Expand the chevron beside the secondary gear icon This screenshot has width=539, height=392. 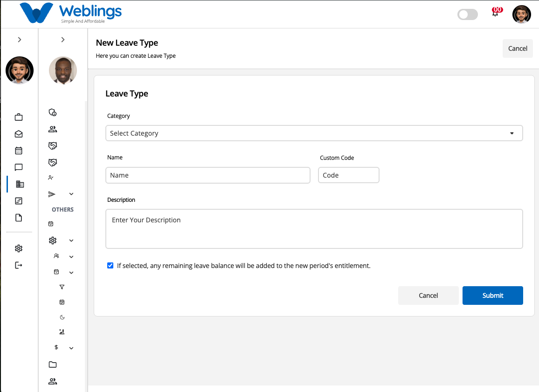(71, 241)
